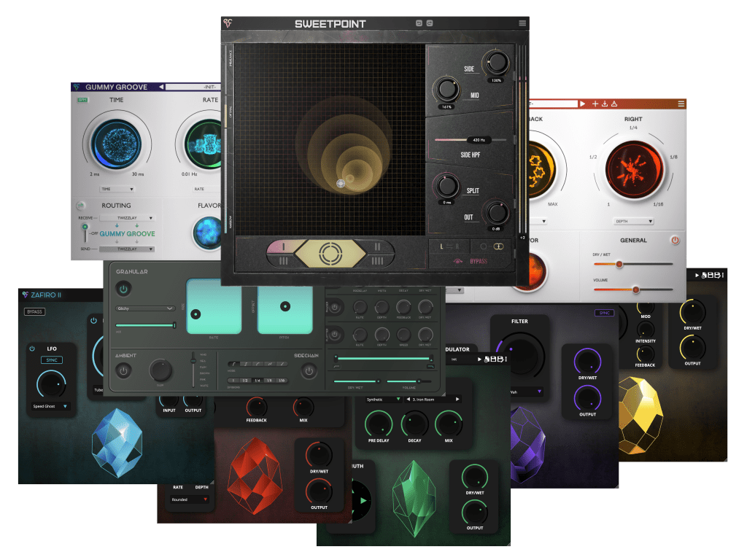Toggle the LFO power icon in Zafiro II
This screenshot has width=747, height=560.
[x=32, y=349]
